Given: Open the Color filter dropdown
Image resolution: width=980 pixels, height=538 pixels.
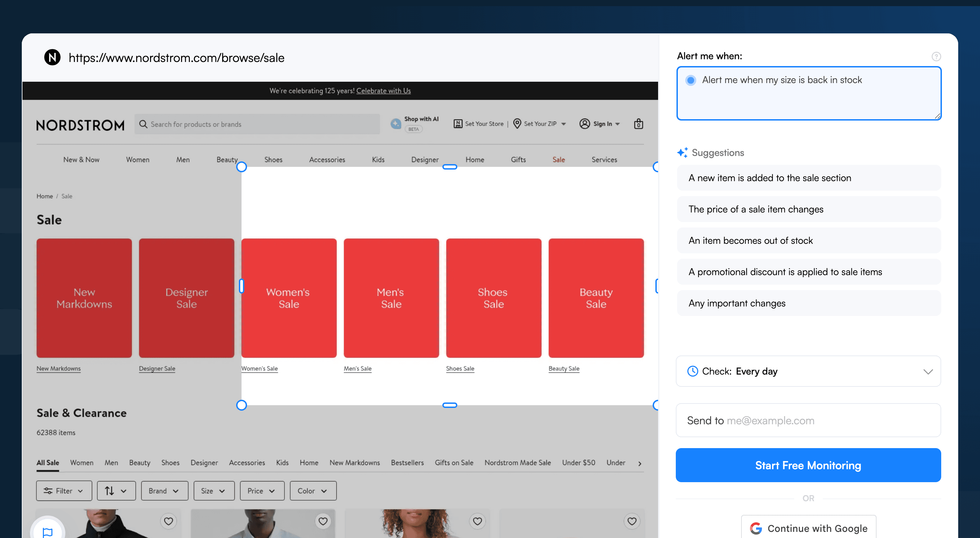Looking at the screenshot, I should (x=313, y=491).
